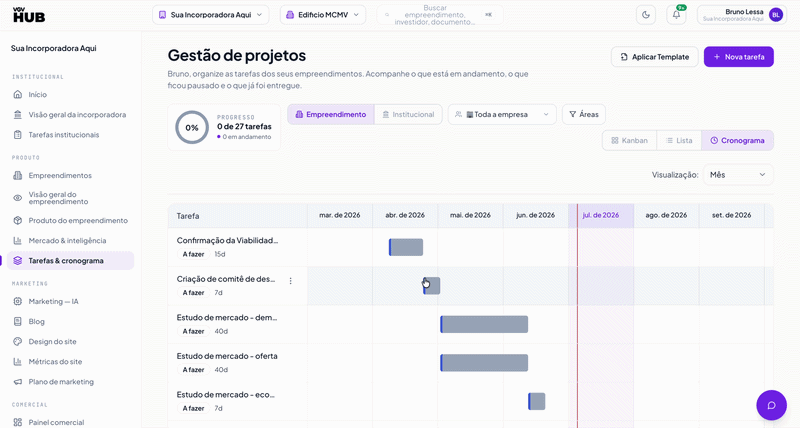Click Plano de marketing megaphone icon
This screenshot has height=428, width=800.
18,382
